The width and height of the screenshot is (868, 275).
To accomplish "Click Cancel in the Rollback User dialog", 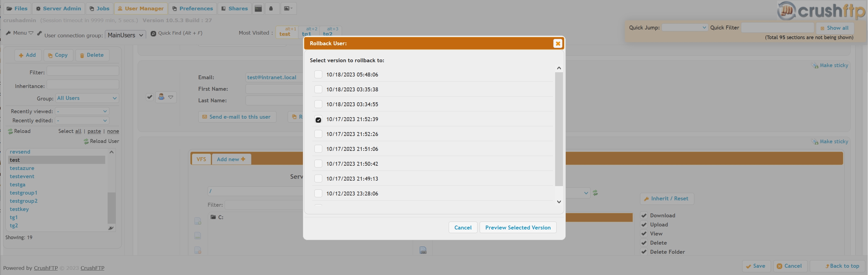I will (x=463, y=227).
